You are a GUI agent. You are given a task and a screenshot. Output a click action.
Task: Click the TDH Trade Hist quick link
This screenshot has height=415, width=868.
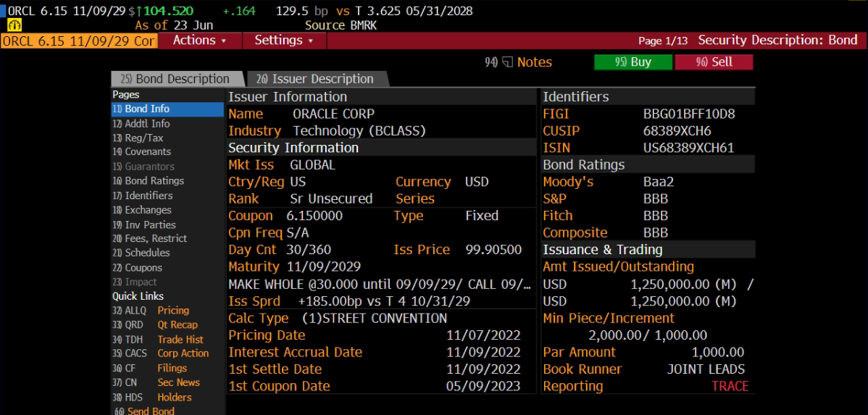pyautogui.click(x=158, y=340)
